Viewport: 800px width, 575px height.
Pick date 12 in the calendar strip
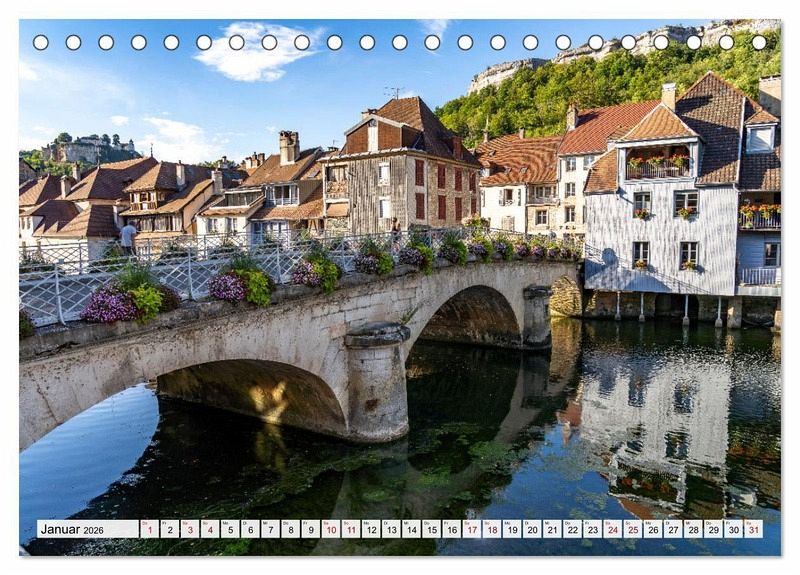click(x=371, y=529)
